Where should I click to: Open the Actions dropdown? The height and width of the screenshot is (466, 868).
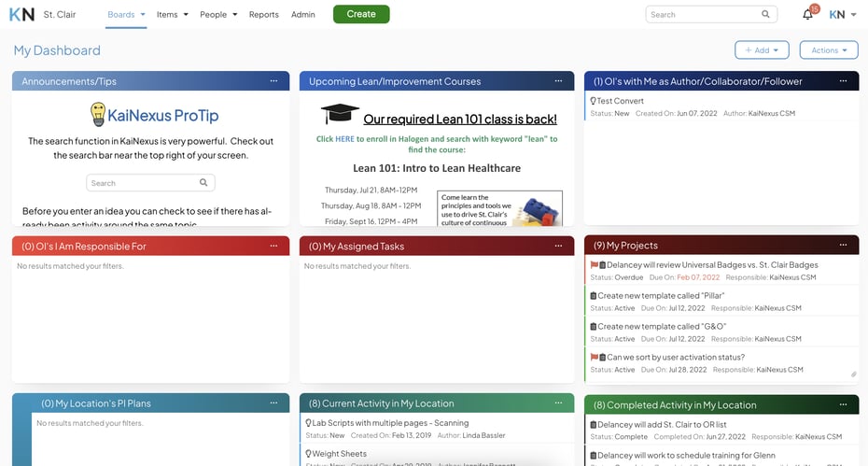coord(829,49)
